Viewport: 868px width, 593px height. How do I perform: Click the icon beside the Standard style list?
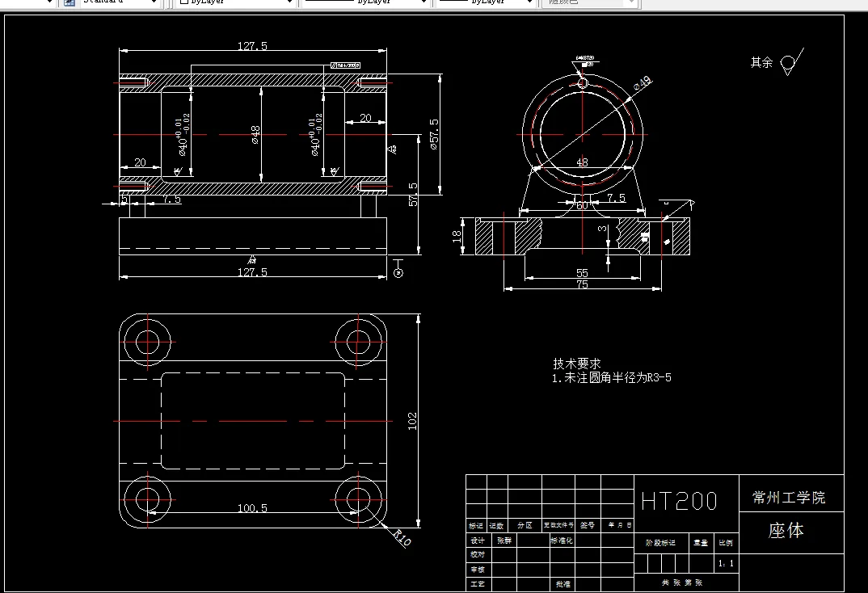tap(69, 3)
